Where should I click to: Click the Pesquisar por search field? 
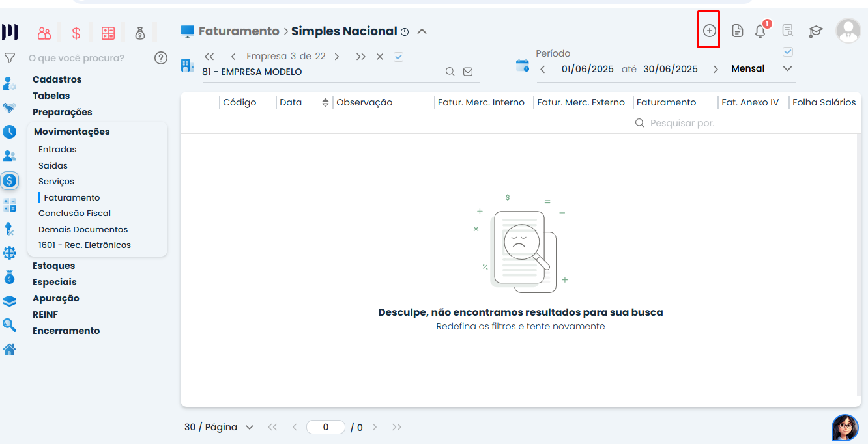[x=682, y=123]
